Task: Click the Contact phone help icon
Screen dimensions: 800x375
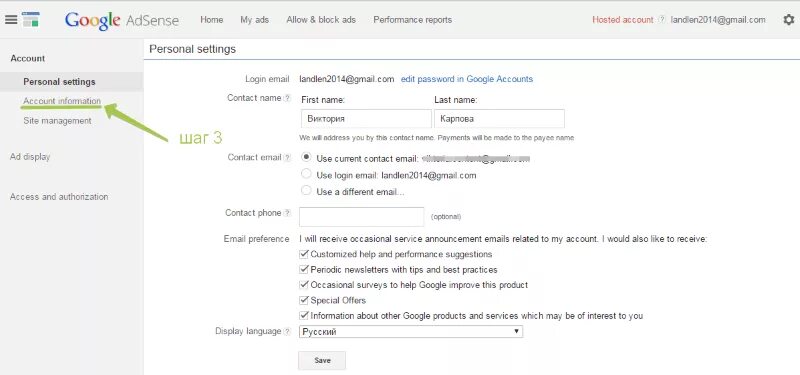Action: coord(287,213)
